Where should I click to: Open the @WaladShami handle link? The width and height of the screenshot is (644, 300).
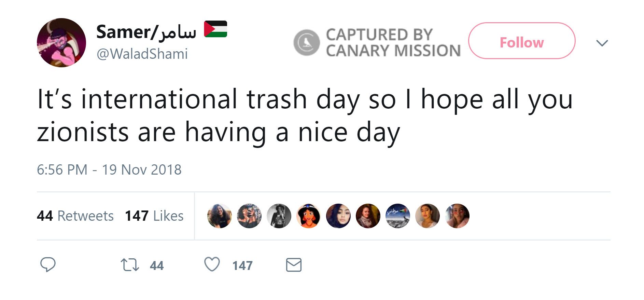(x=142, y=54)
